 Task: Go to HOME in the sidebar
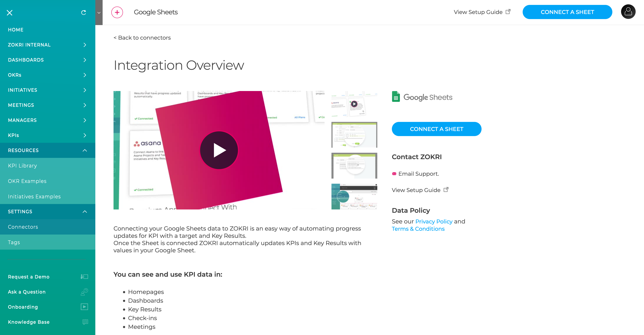(x=16, y=30)
